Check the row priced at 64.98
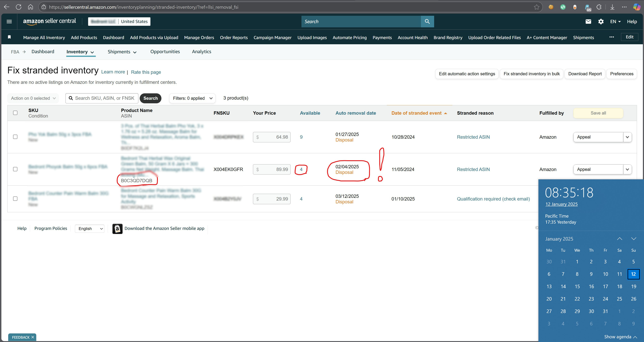This screenshot has width=644, height=342. 15,137
